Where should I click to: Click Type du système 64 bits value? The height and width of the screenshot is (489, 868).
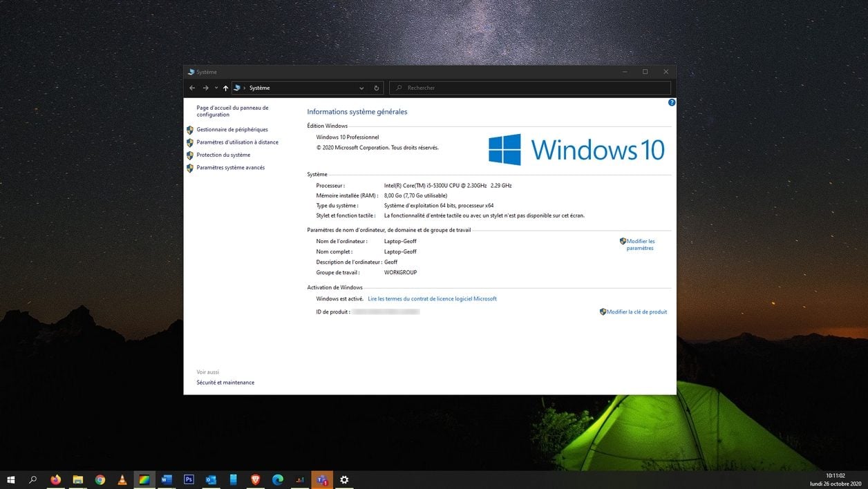pos(439,206)
